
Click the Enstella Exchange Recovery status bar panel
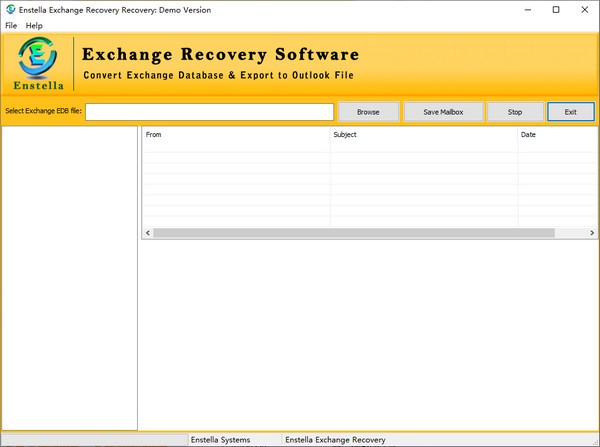335,440
